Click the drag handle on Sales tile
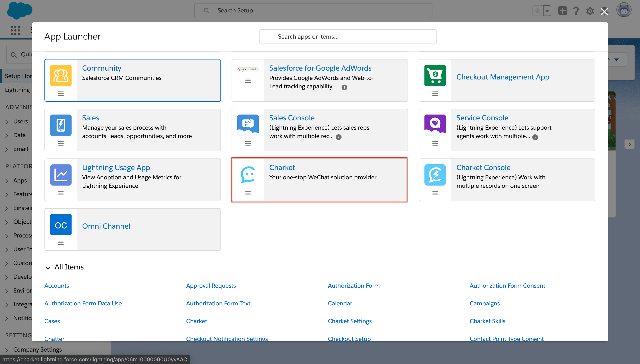The height and width of the screenshot is (364, 640). pyautogui.click(x=61, y=143)
